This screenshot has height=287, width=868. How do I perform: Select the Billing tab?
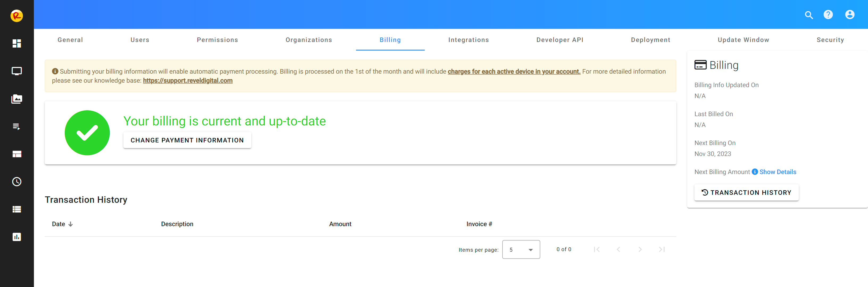390,40
